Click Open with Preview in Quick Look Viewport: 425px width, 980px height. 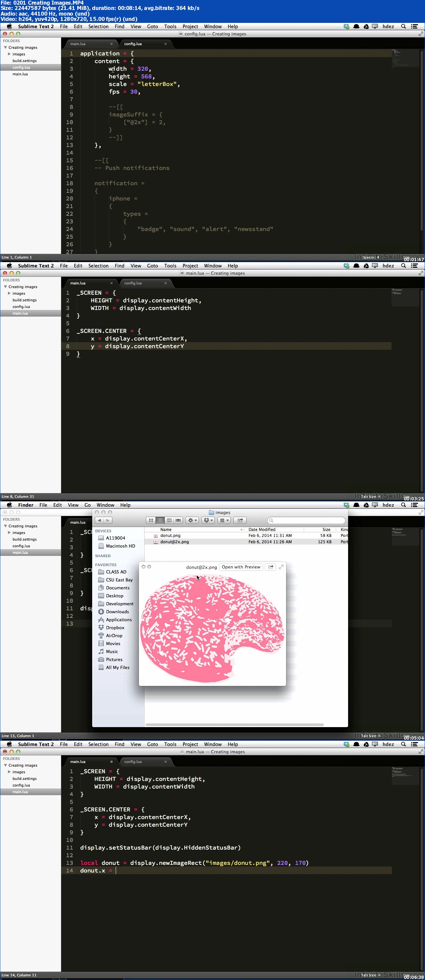(x=241, y=567)
